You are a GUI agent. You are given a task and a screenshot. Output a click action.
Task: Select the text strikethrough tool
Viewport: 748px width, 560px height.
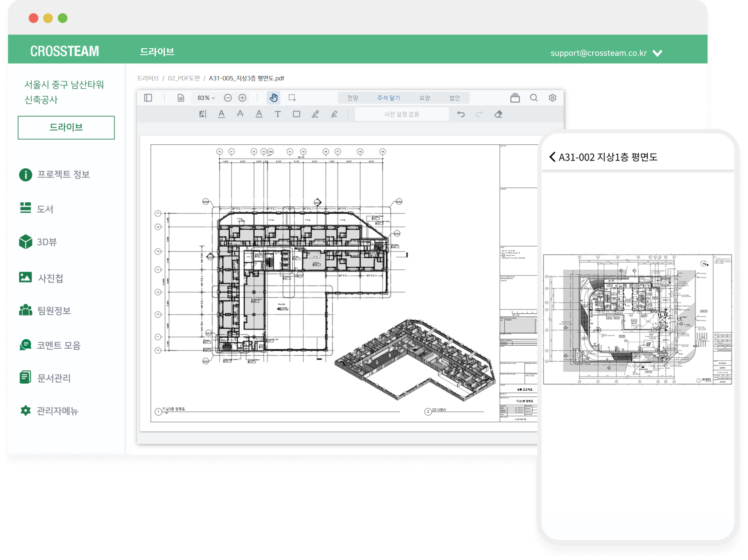[x=240, y=114]
